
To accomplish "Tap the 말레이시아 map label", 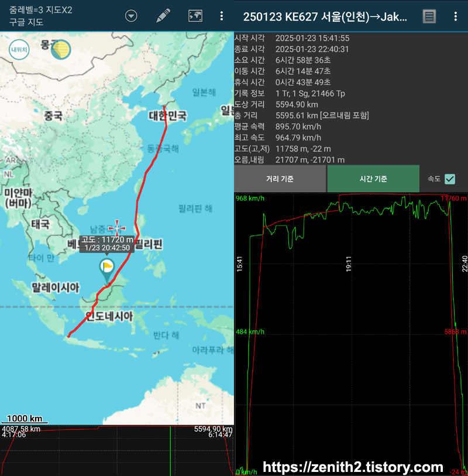I will pos(56,287).
